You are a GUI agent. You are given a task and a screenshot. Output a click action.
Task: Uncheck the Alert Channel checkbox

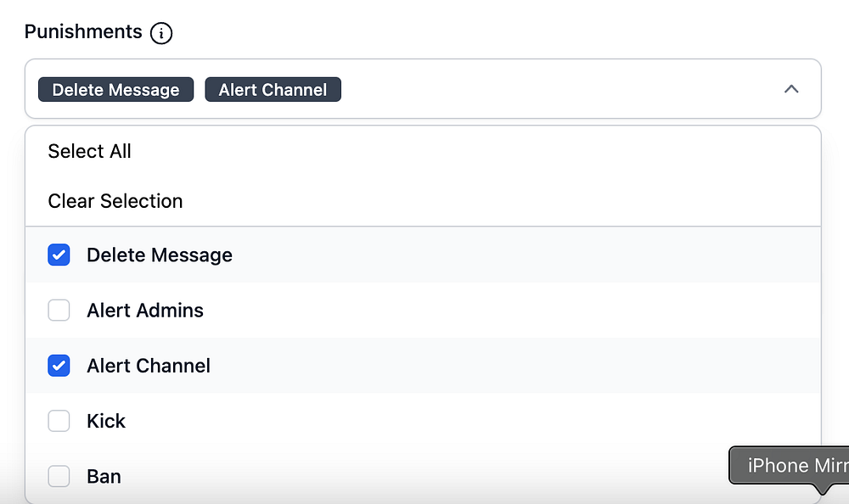[59, 366]
